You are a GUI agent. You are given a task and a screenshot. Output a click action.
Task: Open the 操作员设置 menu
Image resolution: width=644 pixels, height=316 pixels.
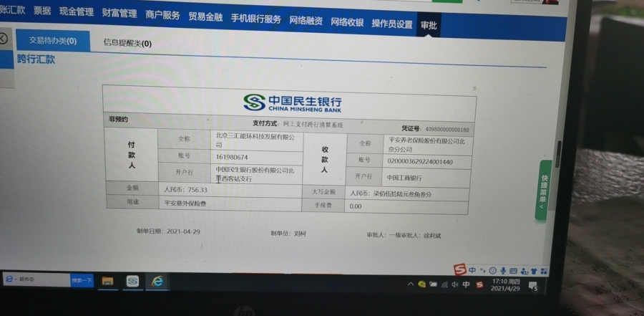coord(392,24)
